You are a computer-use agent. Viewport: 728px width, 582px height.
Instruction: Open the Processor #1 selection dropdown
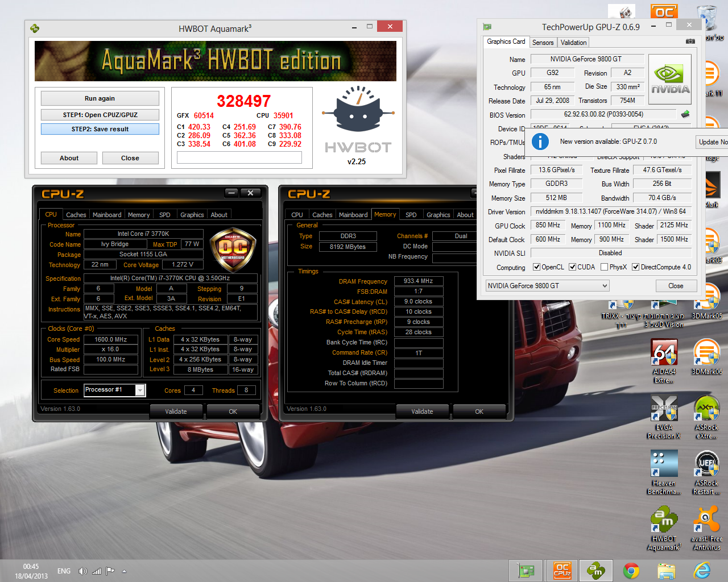coord(140,390)
